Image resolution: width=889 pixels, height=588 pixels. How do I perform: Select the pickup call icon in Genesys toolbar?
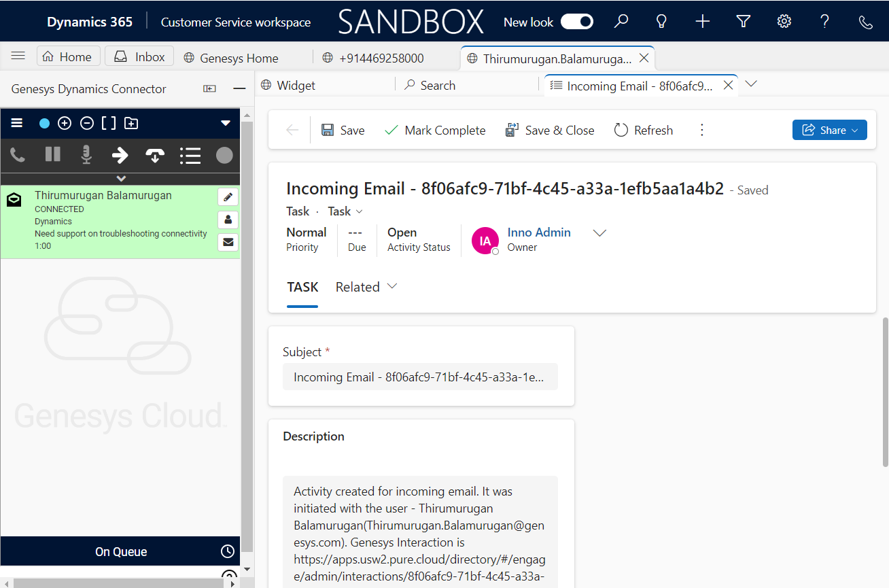pyautogui.click(x=17, y=155)
